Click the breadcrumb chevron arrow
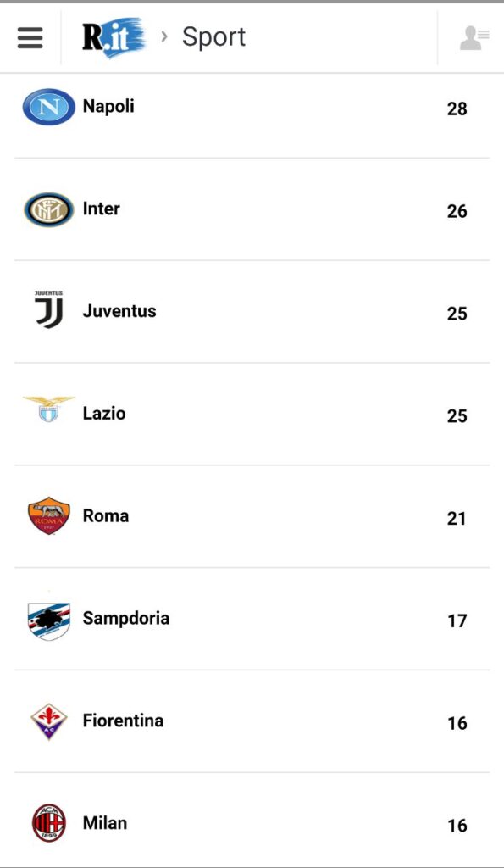 pyautogui.click(x=163, y=36)
